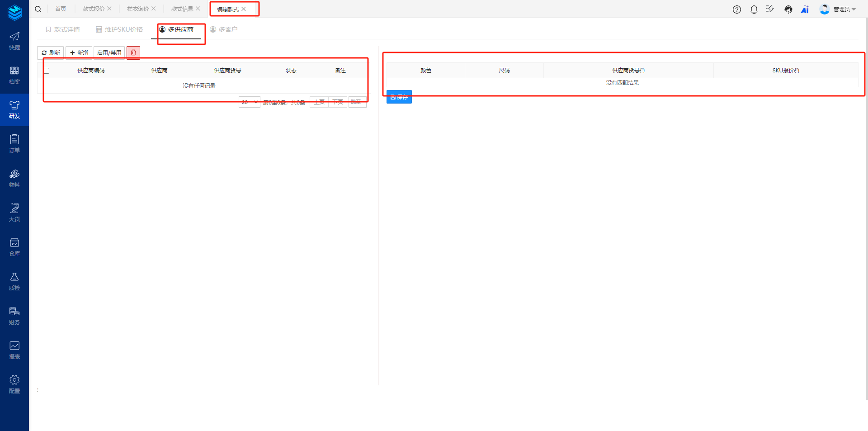Open the 仓库 warehouse sidebar module
Image resolution: width=868 pixels, height=431 pixels.
[14, 247]
